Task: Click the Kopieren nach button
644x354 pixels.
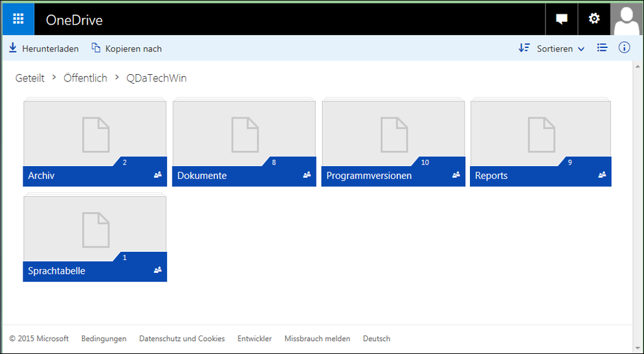Action: click(127, 48)
